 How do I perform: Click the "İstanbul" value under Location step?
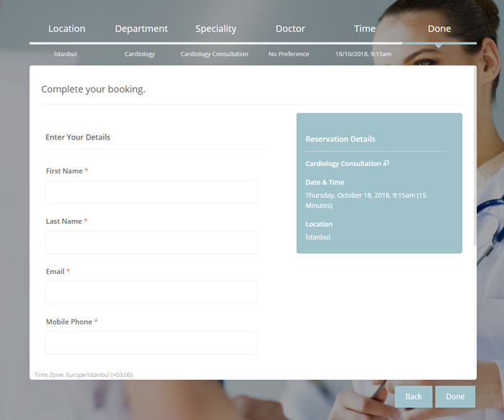click(x=66, y=54)
